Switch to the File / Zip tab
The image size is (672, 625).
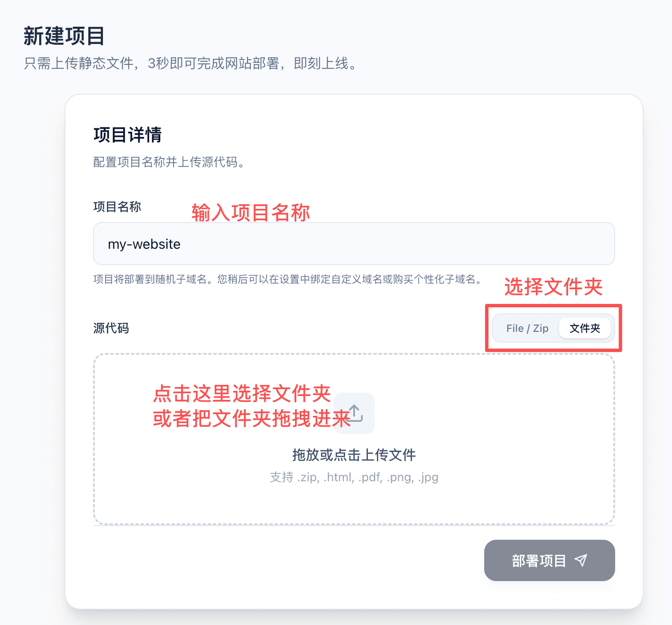(527, 328)
